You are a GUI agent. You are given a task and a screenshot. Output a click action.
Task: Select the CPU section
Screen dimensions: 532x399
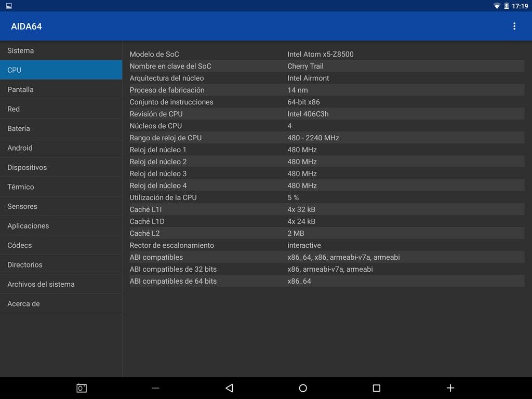(x=61, y=70)
